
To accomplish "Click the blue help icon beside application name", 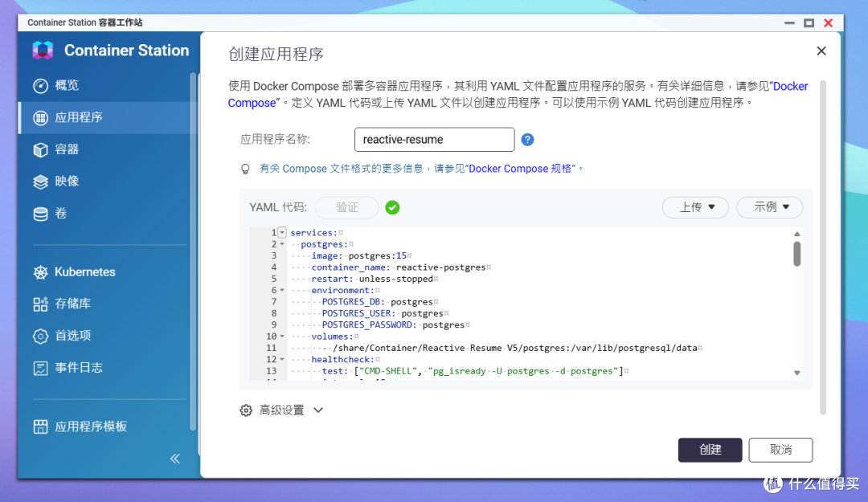I will pyautogui.click(x=527, y=140).
